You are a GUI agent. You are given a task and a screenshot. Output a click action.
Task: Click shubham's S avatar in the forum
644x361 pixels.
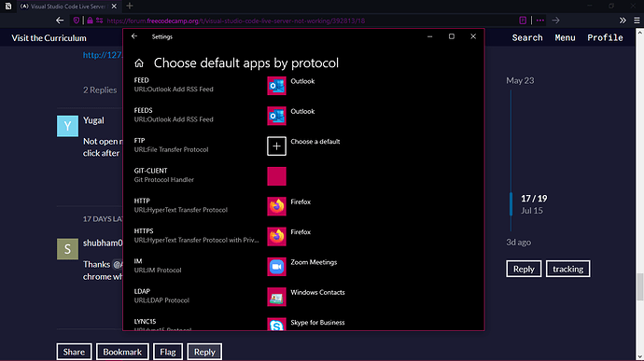point(67,248)
